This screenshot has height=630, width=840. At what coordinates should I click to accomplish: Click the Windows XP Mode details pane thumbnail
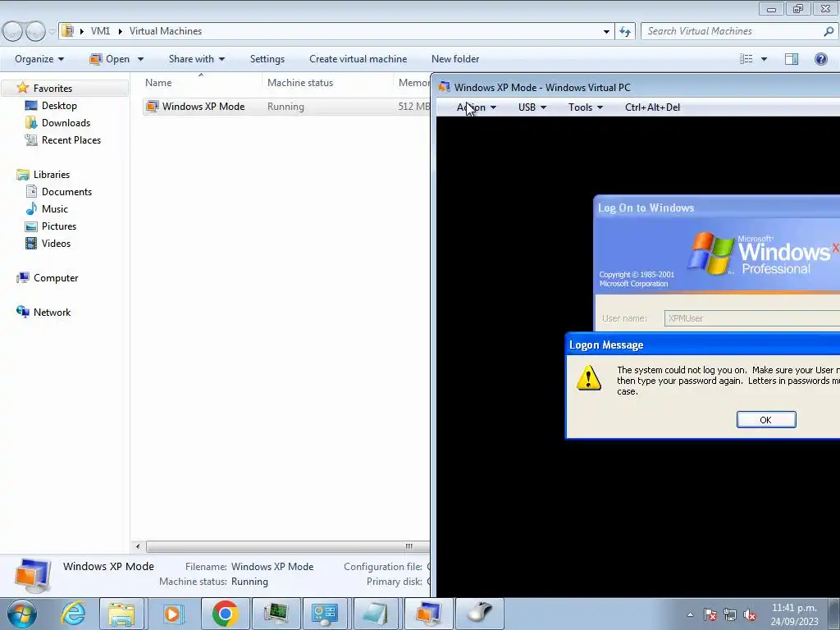point(33,575)
